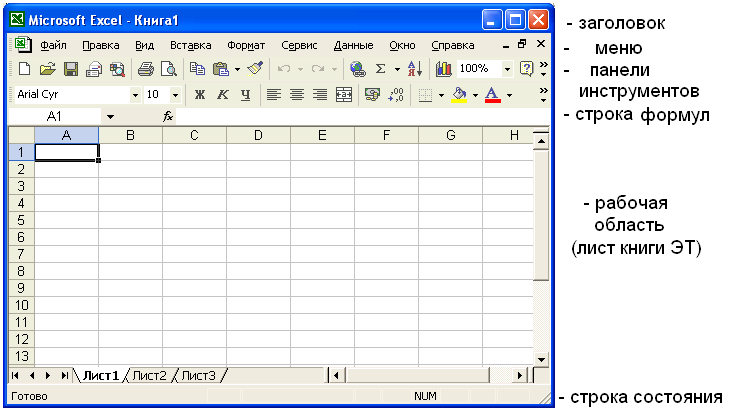Viewport: 729px width, 412px height.
Task: Toggle underline Ч formatting
Action: tap(245, 95)
